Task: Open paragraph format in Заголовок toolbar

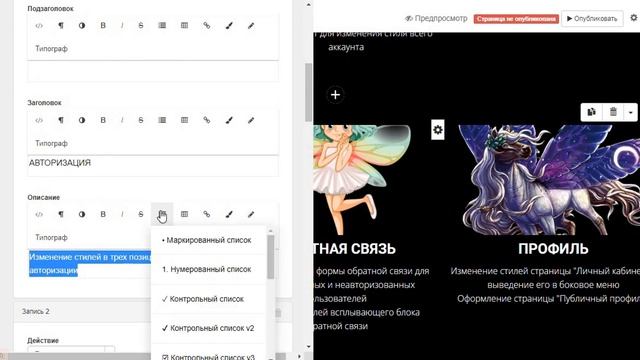Action: click(61, 120)
